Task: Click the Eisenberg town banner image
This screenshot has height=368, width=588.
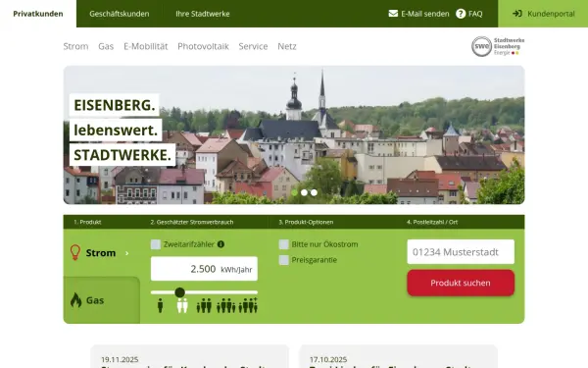Action: coord(294,134)
